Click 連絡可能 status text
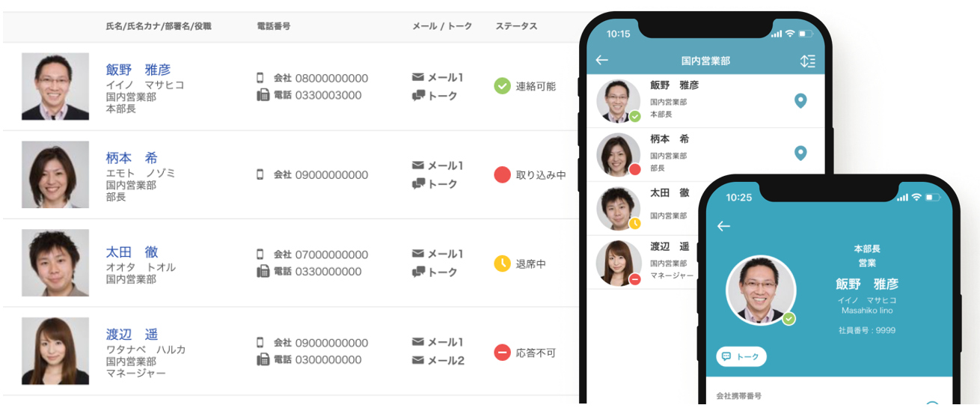The height and width of the screenshot is (414, 980). coord(536,87)
